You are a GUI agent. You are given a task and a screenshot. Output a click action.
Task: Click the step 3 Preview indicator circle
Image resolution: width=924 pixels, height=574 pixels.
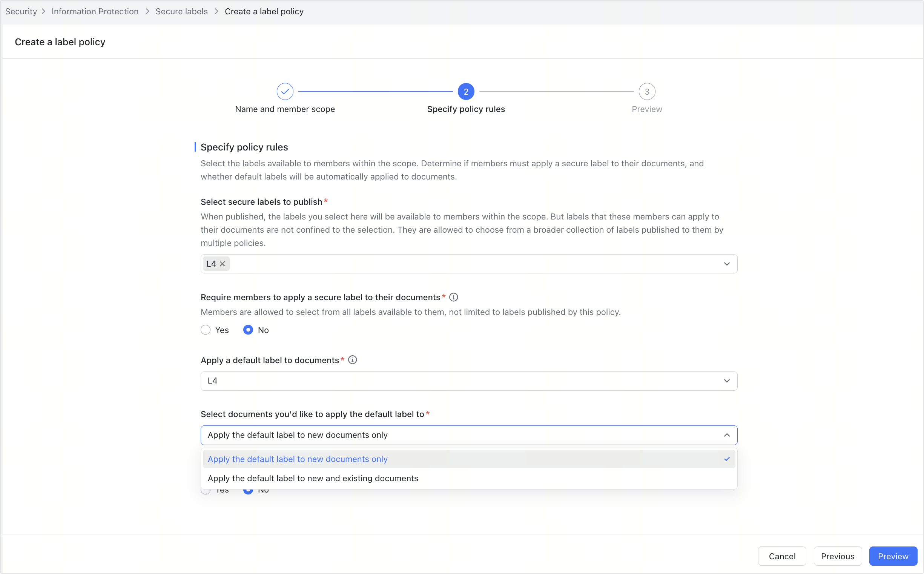(647, 91)
